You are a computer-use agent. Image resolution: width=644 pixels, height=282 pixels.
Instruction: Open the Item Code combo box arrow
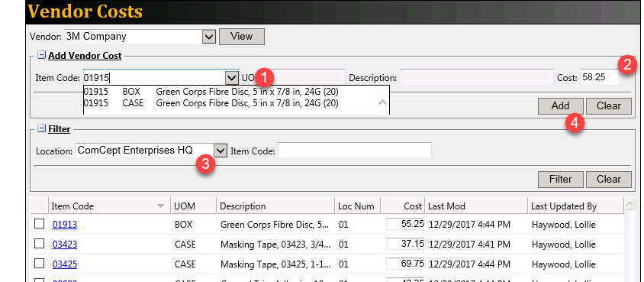[x=232, y=78]
